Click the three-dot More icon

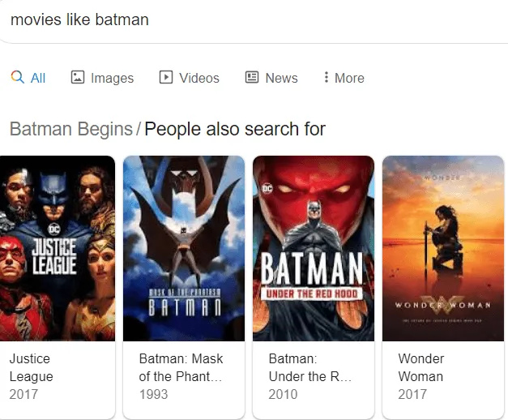tap(327, 78)
